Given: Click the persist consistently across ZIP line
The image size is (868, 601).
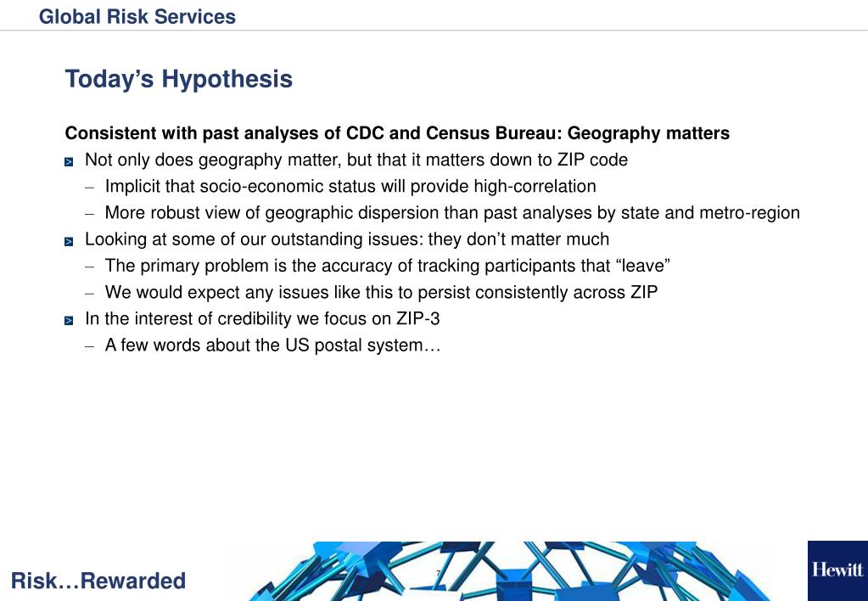Looking at the screenshot, I should (x=381, y=292).
